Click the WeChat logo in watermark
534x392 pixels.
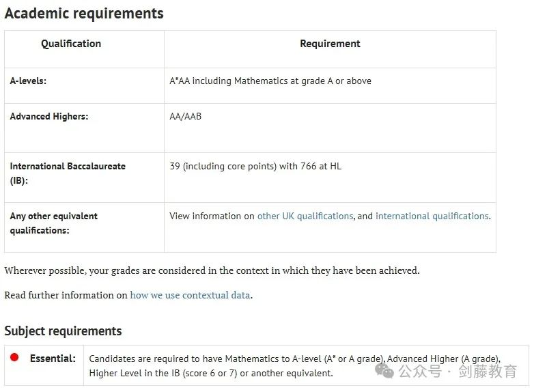[384, 371]
